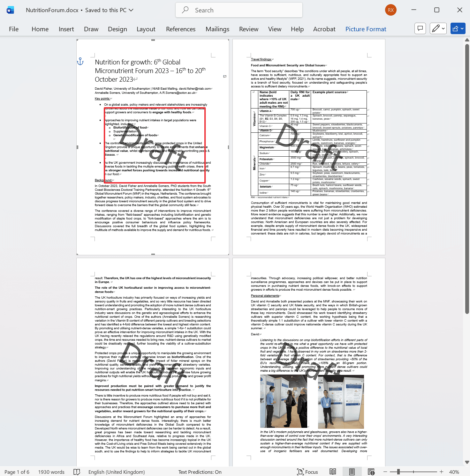Image resolution: width=470 pixels, height=476 pixels.
Task: Enable Focus mode in the status bar
Action: click(x=307, y=472)
